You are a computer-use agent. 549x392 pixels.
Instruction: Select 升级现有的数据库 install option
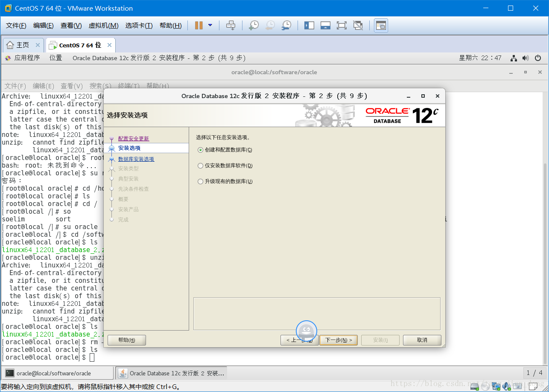[225, 181]
